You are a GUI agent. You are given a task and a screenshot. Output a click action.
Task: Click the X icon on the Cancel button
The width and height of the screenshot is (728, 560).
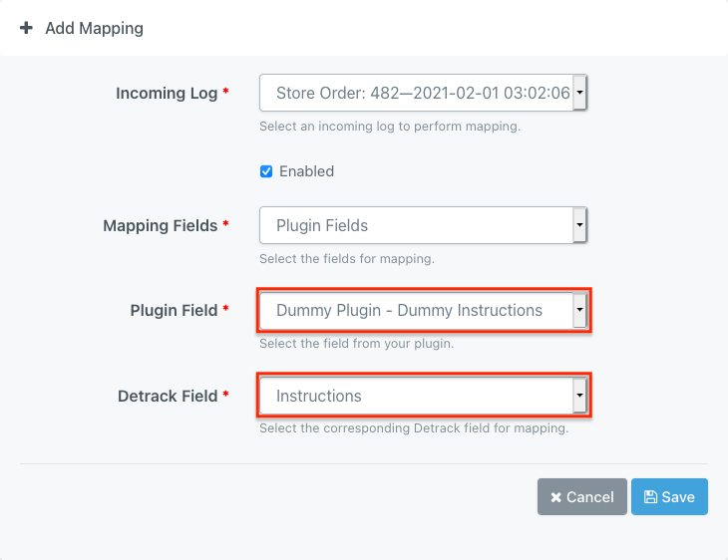coord(556,497)
